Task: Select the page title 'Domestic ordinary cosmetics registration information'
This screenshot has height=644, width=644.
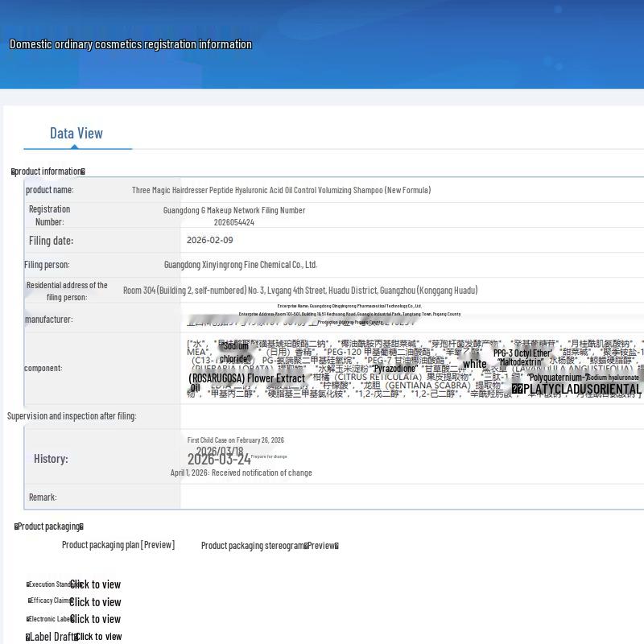Action: pyautogui.click(x=130, y=44)
